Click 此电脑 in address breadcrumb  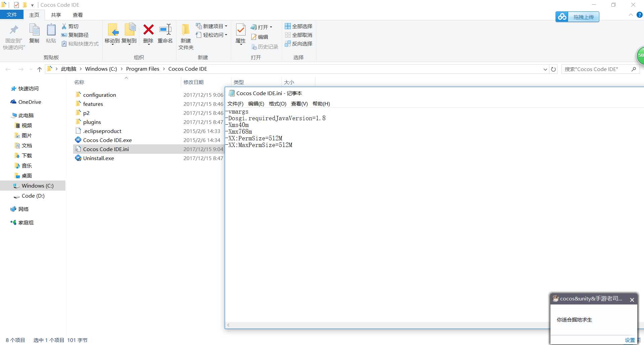(x=68, y=69)
